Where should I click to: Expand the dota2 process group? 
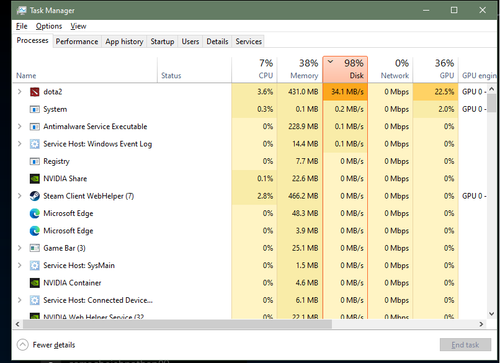click(19, 92)
